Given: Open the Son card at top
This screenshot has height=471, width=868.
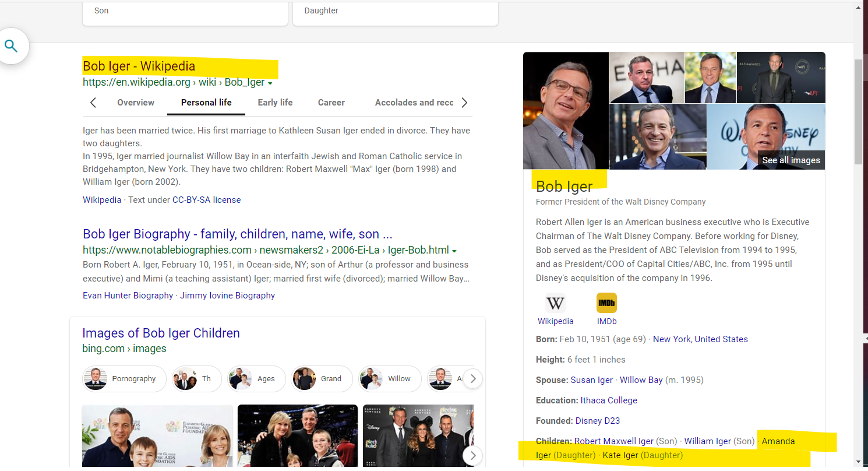Looking at the screenshot, I should (185, 13).
